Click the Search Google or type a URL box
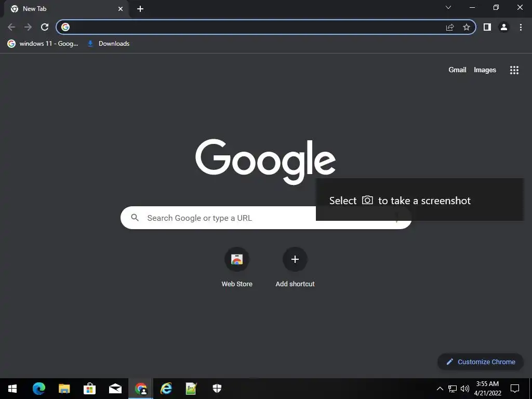The height and width of the screenshot is (399, 532). [266, 218]
